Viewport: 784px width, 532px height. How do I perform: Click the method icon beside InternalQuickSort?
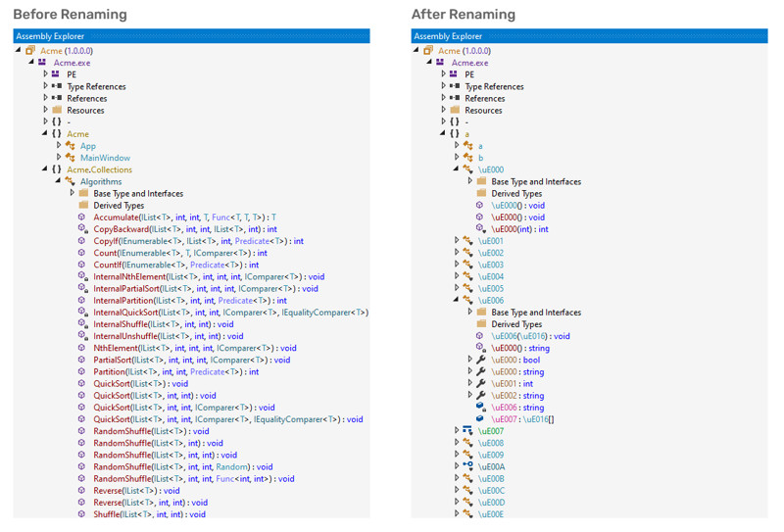(x=82, y=312)
